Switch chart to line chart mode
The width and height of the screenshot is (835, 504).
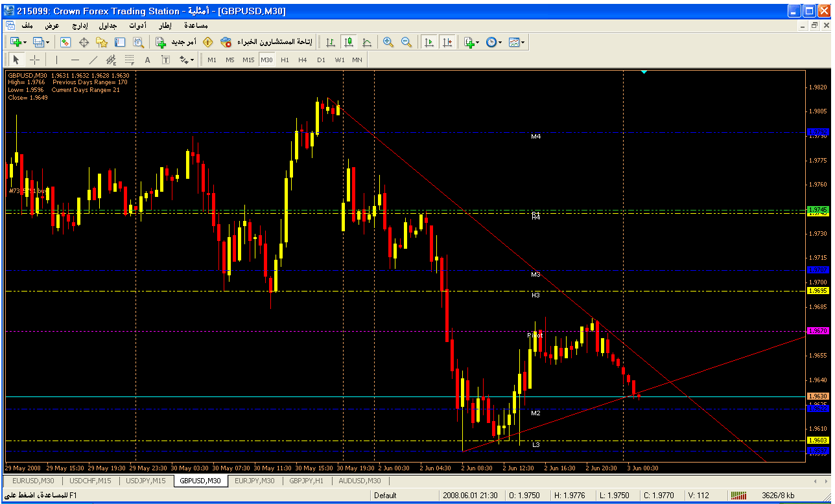pyautogui.click(x=367, y=42)
